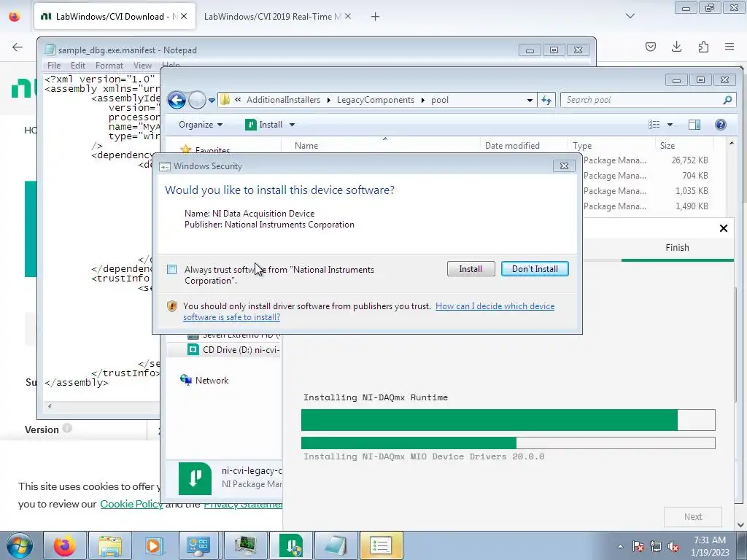Open the Firefox extensions icon

[703, 47]
